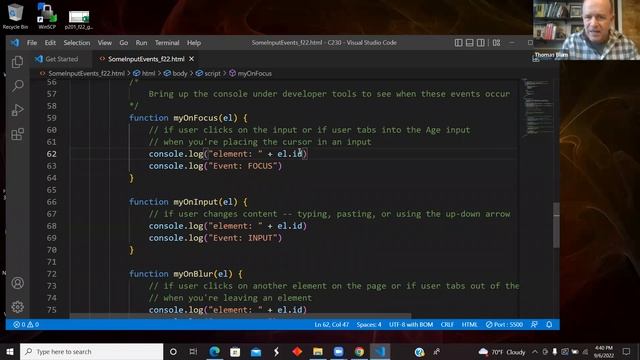Open Task View on the taskbar
This screenshot has width=640, height=360.
pos(193,351)
